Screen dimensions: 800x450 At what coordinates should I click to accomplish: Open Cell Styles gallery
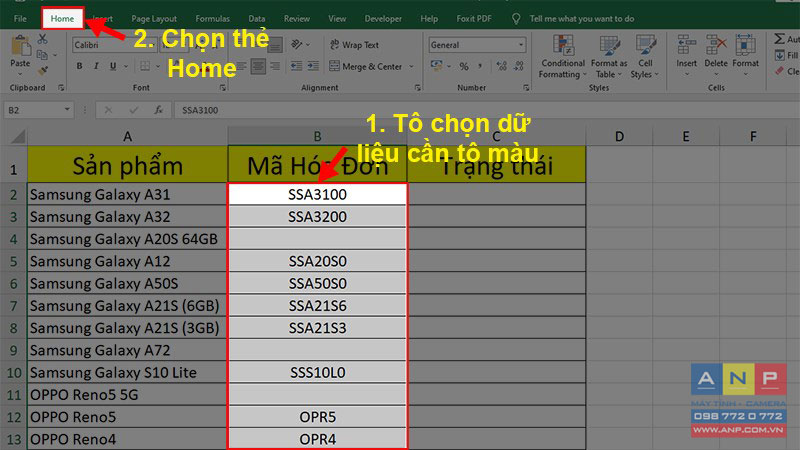pos(645,57)
